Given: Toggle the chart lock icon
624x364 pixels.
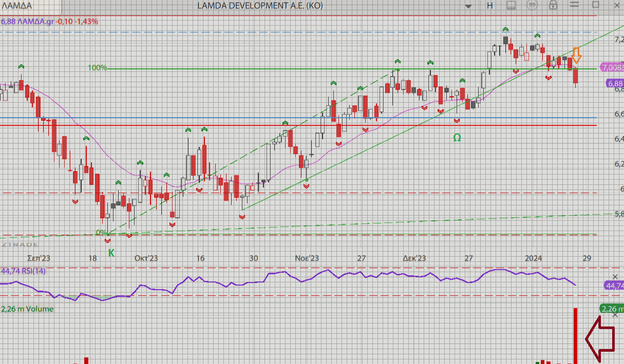Looking at the screenshot, I should tap(553, 5).
